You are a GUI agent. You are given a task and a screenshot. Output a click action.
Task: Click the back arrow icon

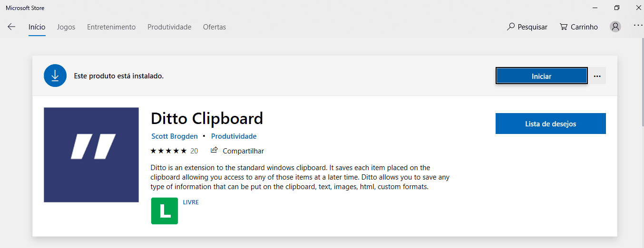coord(11,27)
